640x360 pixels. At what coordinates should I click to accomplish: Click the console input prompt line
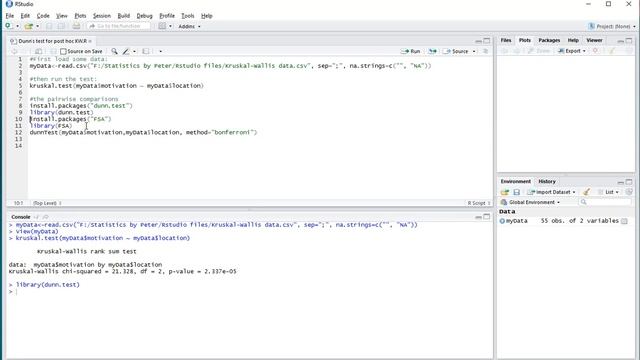click(249, 291)
